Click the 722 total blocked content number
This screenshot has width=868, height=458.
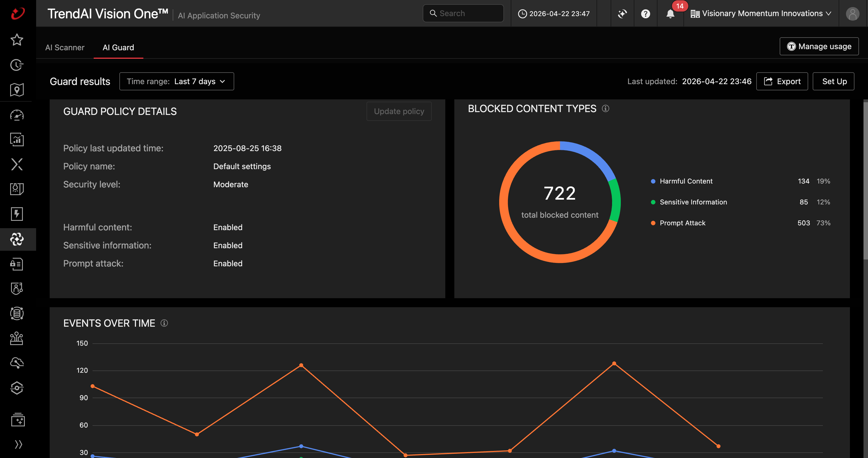[x=560, y=193]
